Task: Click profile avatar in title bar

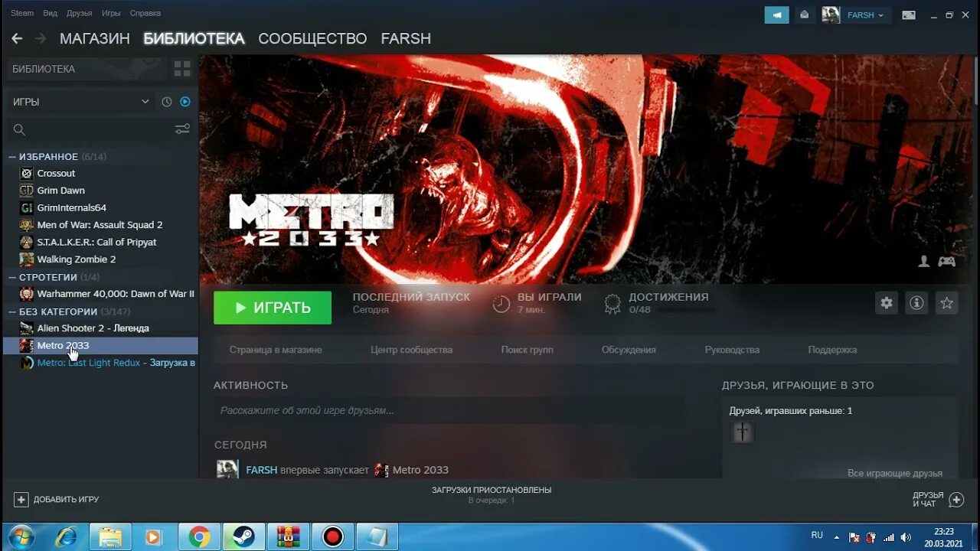Action: coord(831,15)
